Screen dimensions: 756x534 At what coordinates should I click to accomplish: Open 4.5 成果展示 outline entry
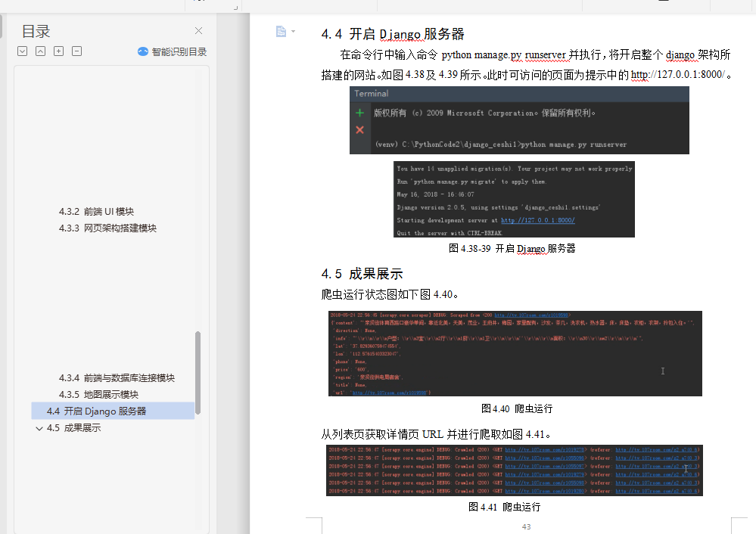pyautogui.click(x=73, y=428)
